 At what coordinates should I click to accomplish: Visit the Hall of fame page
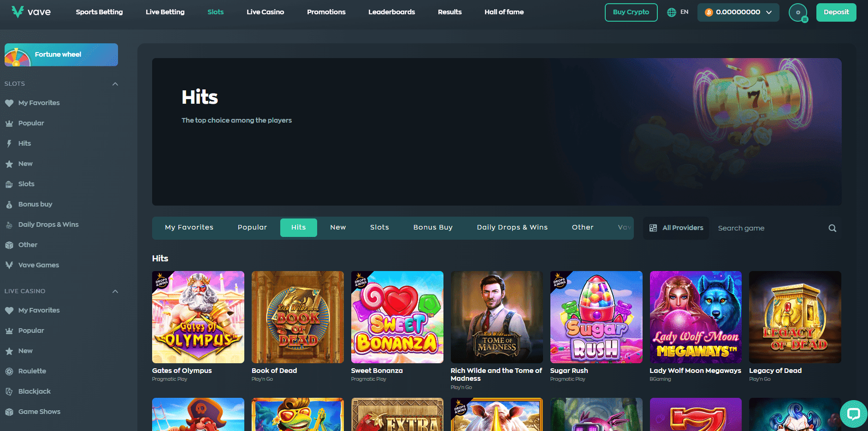tap(504, 12)
